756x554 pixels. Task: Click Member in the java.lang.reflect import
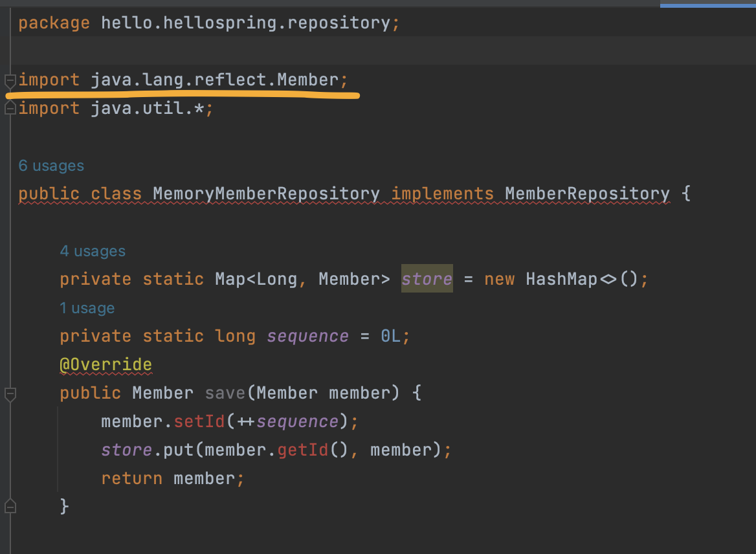pos(307,80)
